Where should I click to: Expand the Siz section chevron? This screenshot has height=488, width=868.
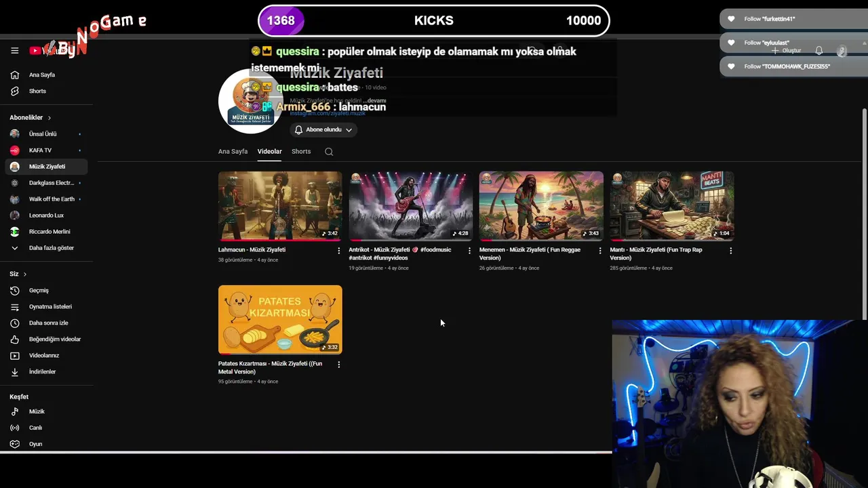(x=25, y=274)
